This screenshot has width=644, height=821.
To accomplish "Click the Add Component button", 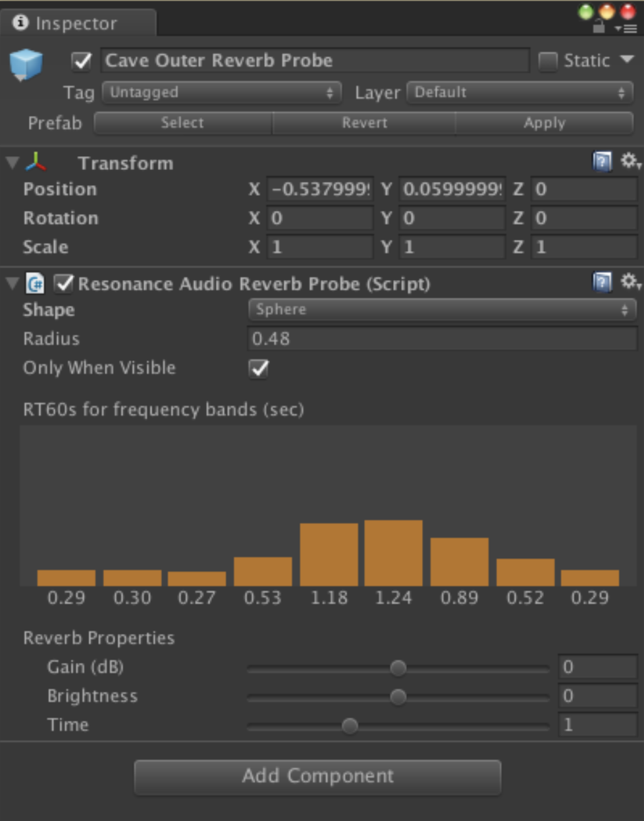I will (317, 776).
